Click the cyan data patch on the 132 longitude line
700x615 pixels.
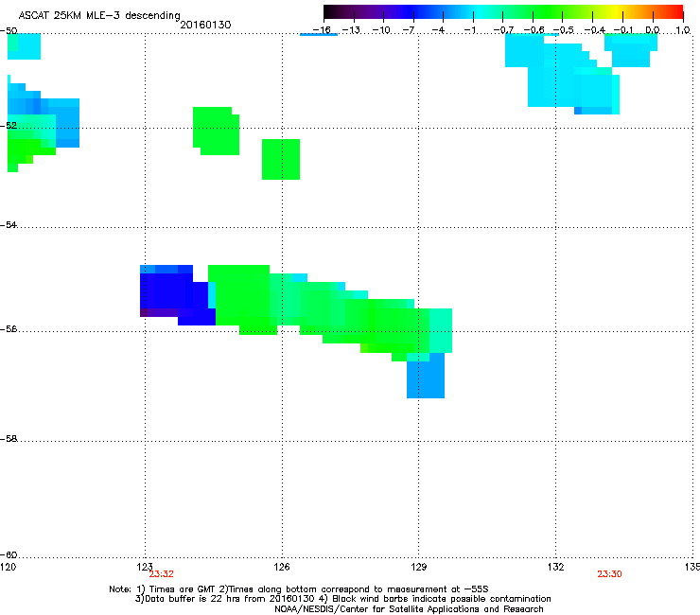coord(563,74)
